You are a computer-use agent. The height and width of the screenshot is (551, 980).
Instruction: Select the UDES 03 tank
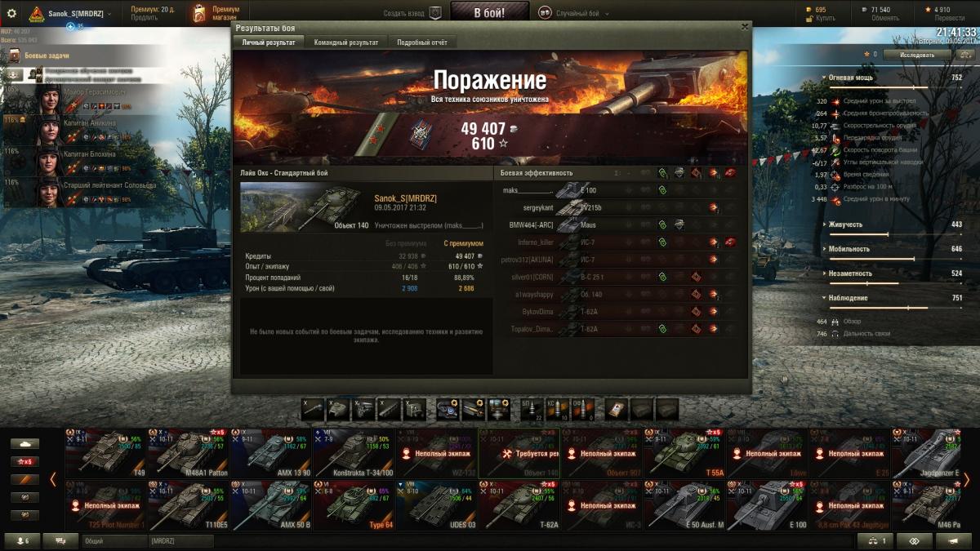click(434, 505)
